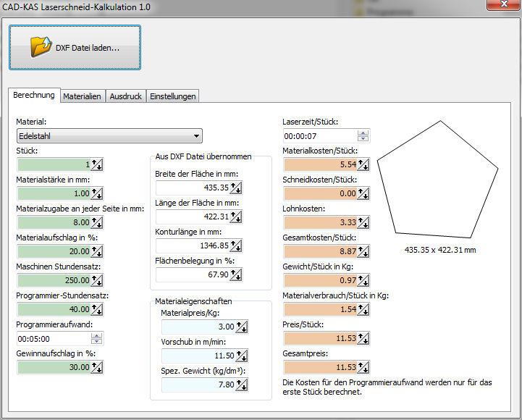Click calculator icon next to Gewinnaufschlag field

pyautogui.click(x=97, y=367)
